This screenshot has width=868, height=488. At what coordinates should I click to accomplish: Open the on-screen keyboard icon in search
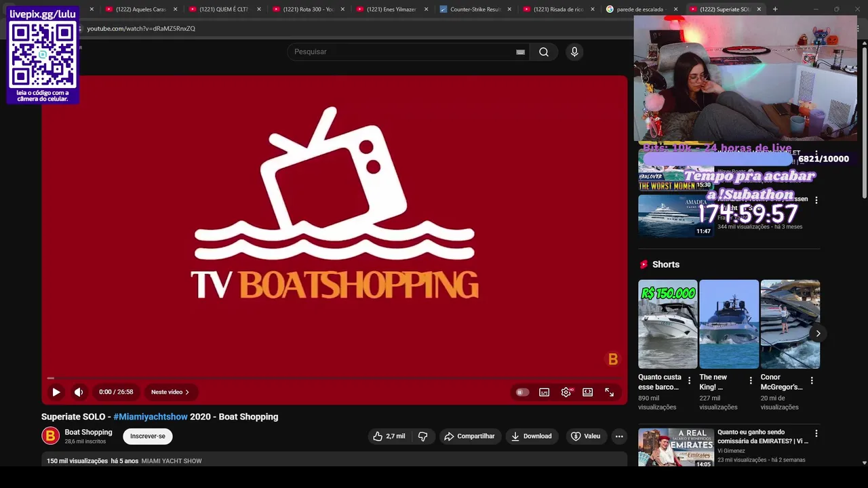[x=520, y=52]
